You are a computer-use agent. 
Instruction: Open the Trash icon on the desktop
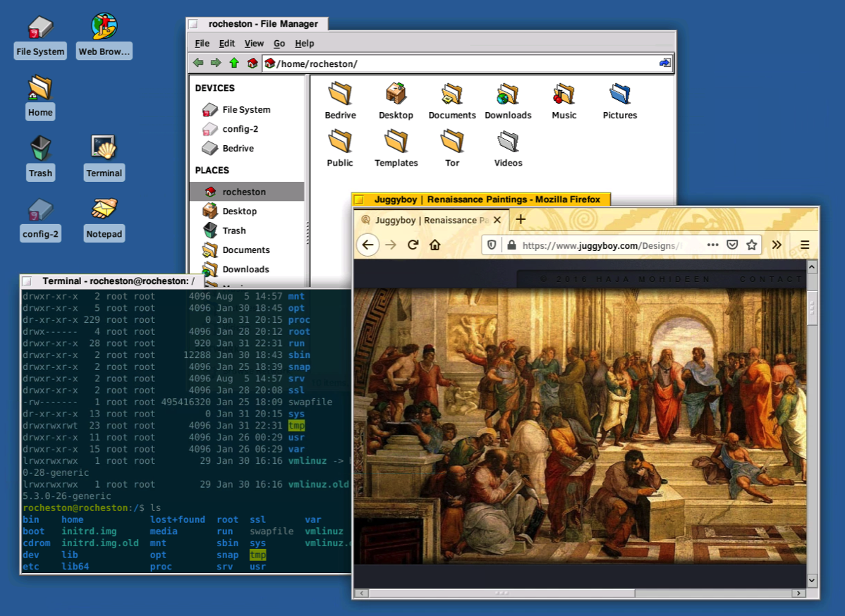pyautogui.click(x=40, y=149)
